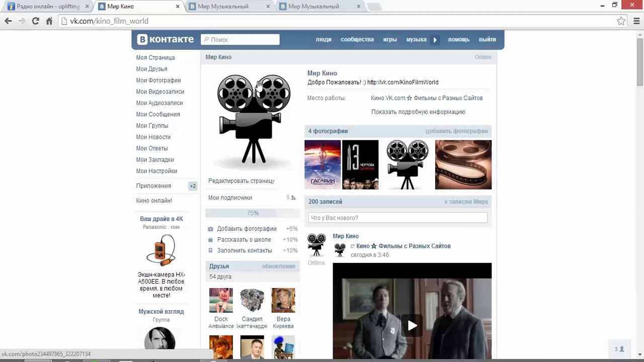Open Мои Ответы in the sidebar
This screenshot has width=644, height=362.
tap(152, 148)
